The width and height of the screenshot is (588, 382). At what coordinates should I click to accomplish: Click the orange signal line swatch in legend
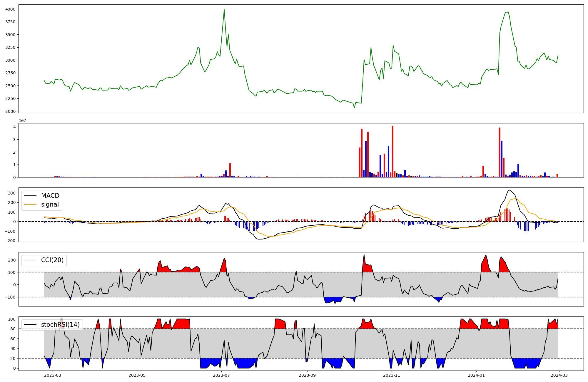pos(30,205)
